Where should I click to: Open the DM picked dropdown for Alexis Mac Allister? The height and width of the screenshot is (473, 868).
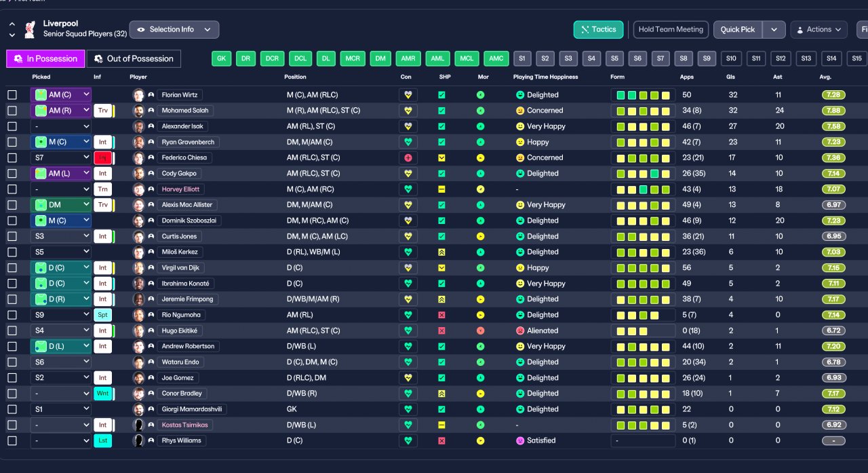click(x=61, y=205)
